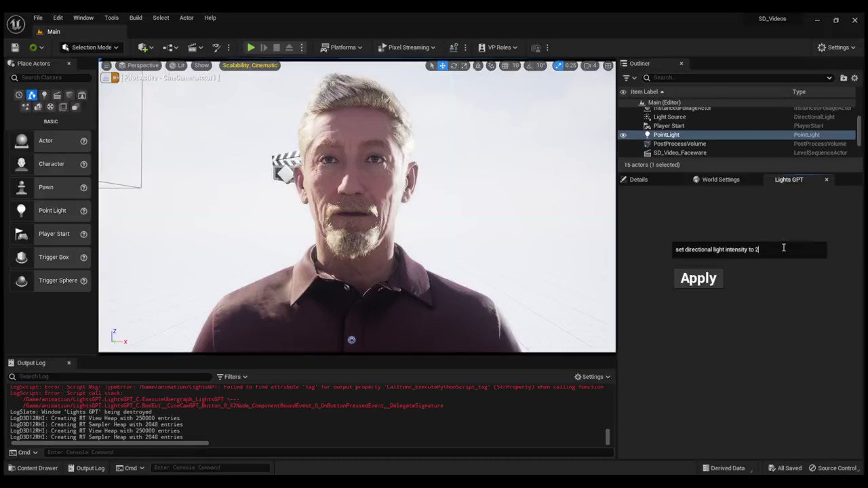Select the Point Light actor to place
868x488 pixels.
[x=52, y=210]
